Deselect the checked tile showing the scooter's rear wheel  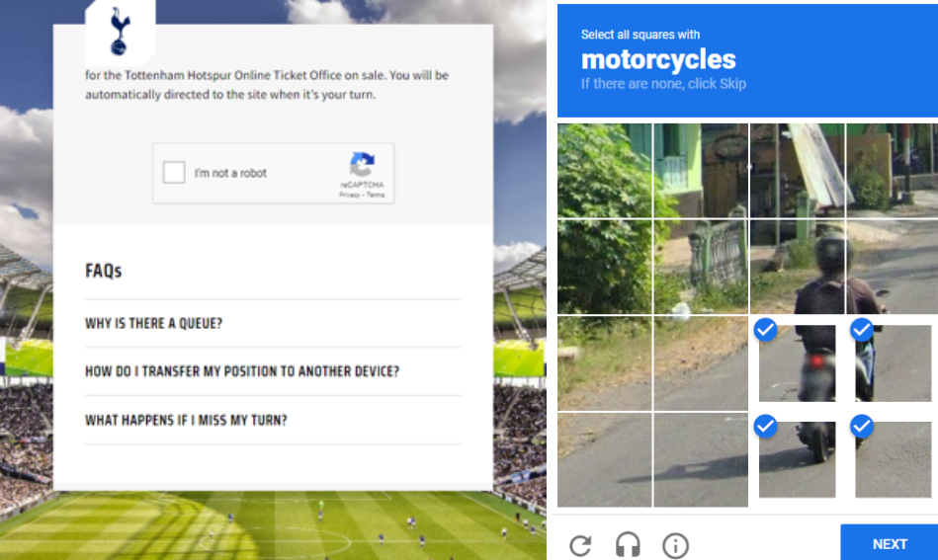coord(797,459)
